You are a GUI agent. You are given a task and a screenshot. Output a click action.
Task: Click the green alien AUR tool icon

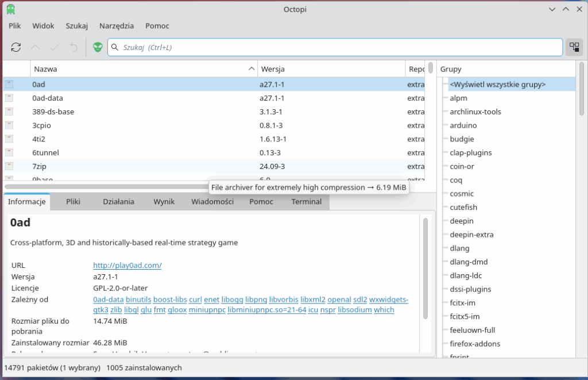tap(98, 47)
